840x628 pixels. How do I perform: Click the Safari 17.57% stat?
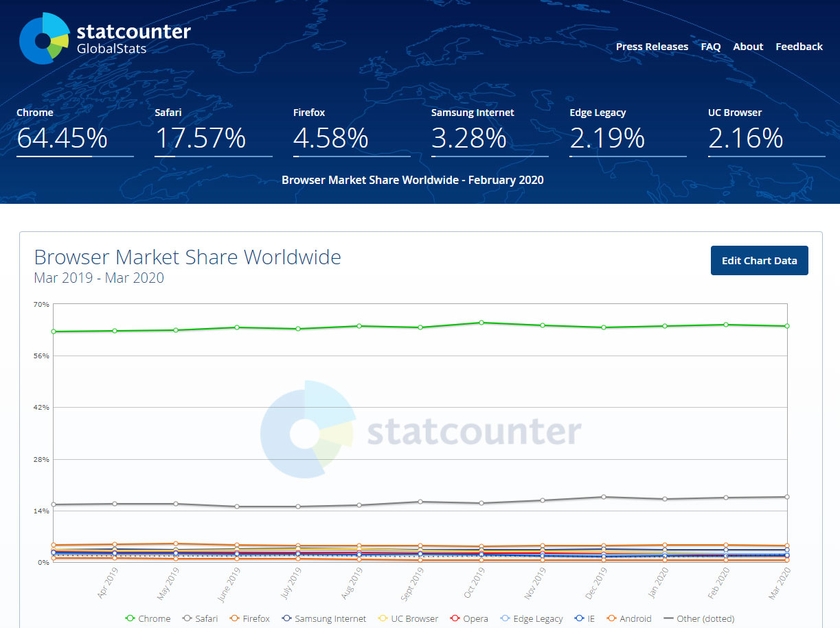tap(200, 138)
